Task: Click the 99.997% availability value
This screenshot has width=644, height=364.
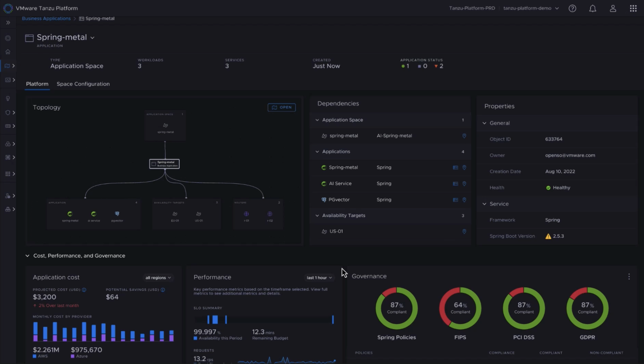Action: click(x=207, y=332)
